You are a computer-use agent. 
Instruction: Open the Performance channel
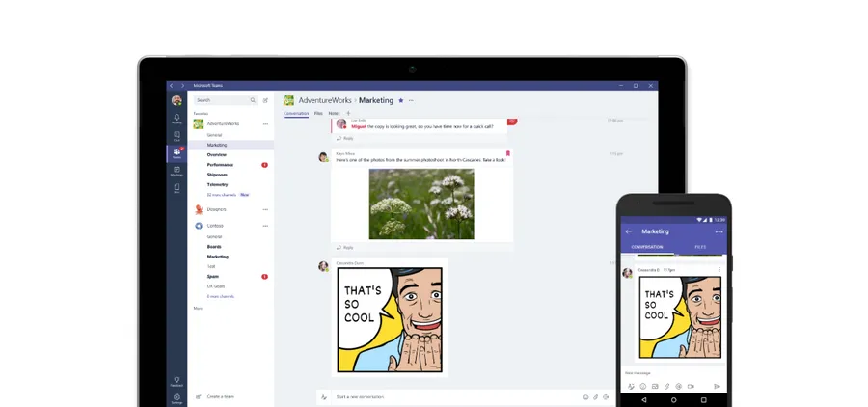(x=220, y=165)
